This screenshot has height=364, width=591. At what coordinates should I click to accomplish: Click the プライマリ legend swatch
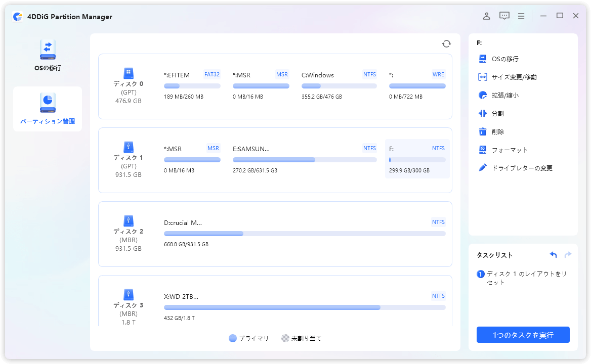click(x=233, y=338)
